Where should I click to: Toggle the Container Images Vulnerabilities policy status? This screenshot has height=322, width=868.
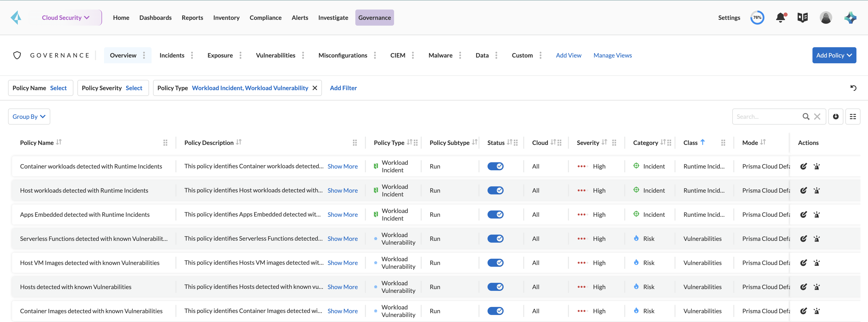point(495,311)
